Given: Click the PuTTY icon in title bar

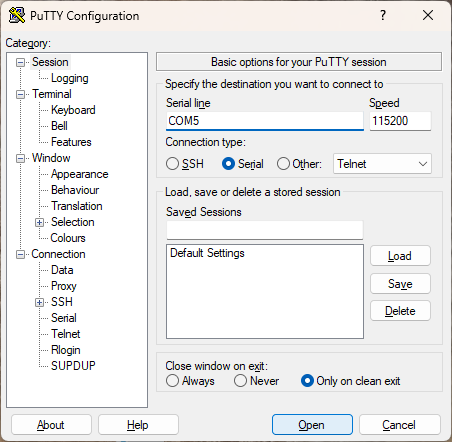Looking at the screenshot, I should (17, 15).
